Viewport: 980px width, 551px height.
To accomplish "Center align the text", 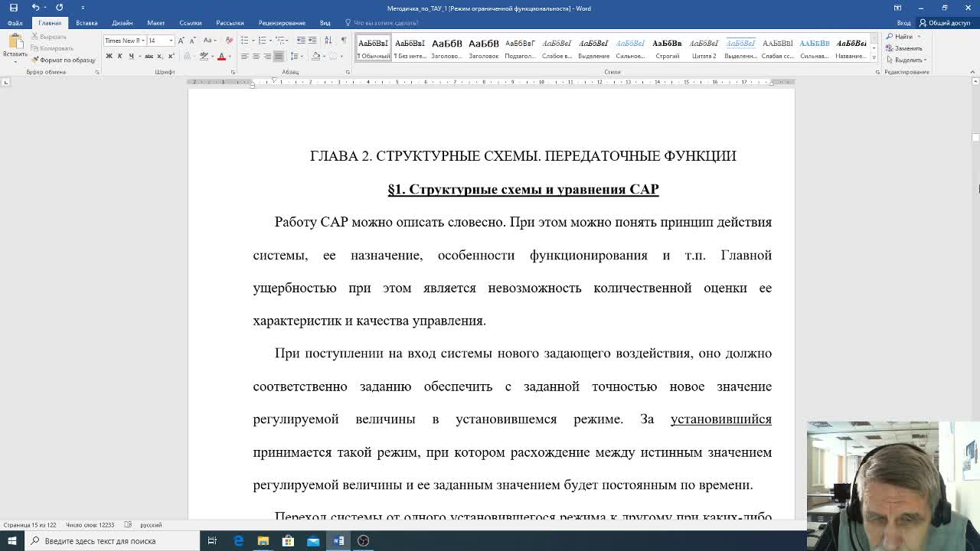I will [x=256, y=56].
